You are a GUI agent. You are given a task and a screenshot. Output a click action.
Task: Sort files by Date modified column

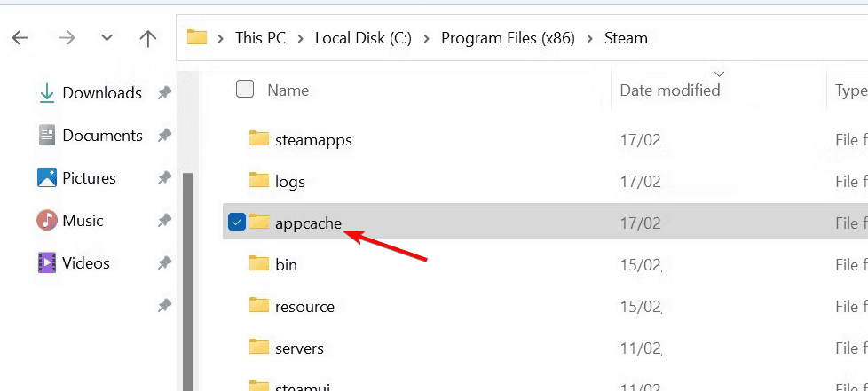pyautogui.click(x=670, y=90)
